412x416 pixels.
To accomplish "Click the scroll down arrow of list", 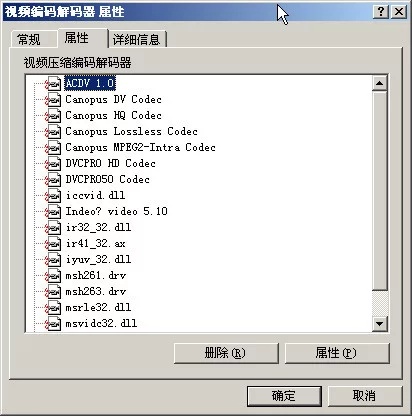I will click(x=379, y=323).
